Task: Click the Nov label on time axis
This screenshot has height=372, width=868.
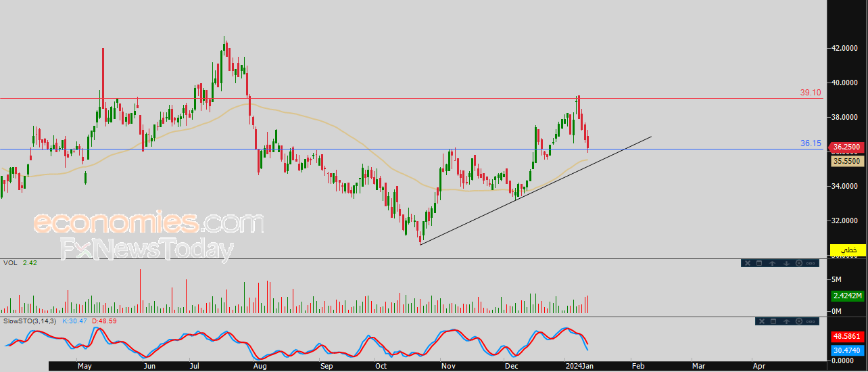Action: (x=448, y=366)
